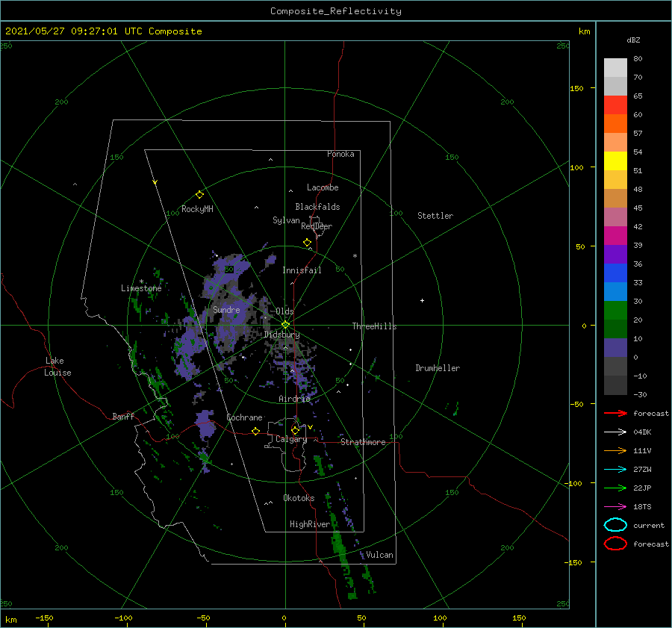Click the Lake Louise label
This screenshot has height=628, width=672.
tap(57, 367)
